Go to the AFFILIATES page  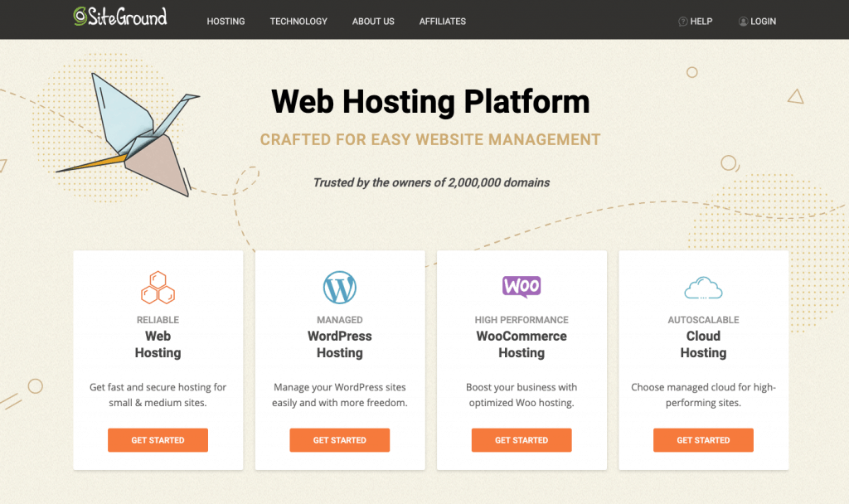443,21
